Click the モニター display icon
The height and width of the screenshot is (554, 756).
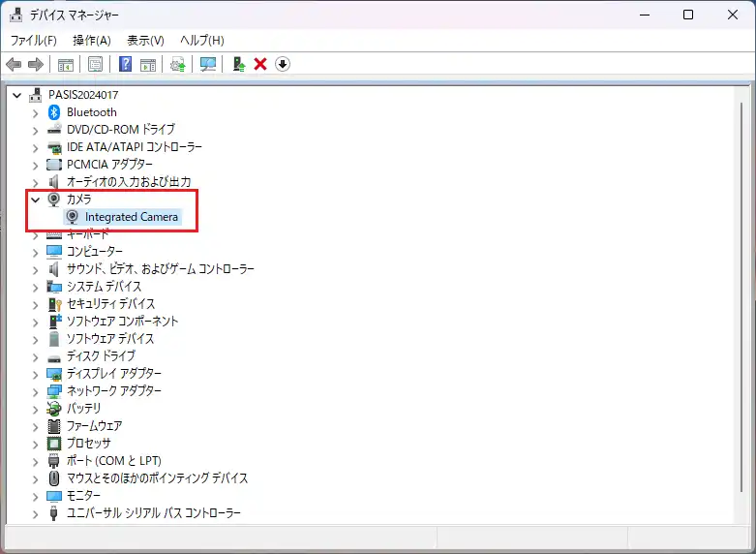tap(54, 496)
